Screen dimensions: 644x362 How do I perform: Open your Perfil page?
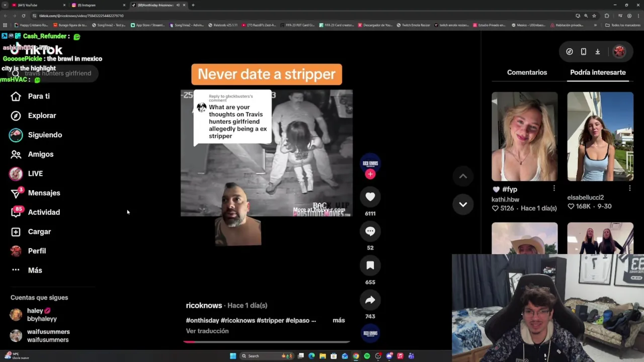point(28,251)
